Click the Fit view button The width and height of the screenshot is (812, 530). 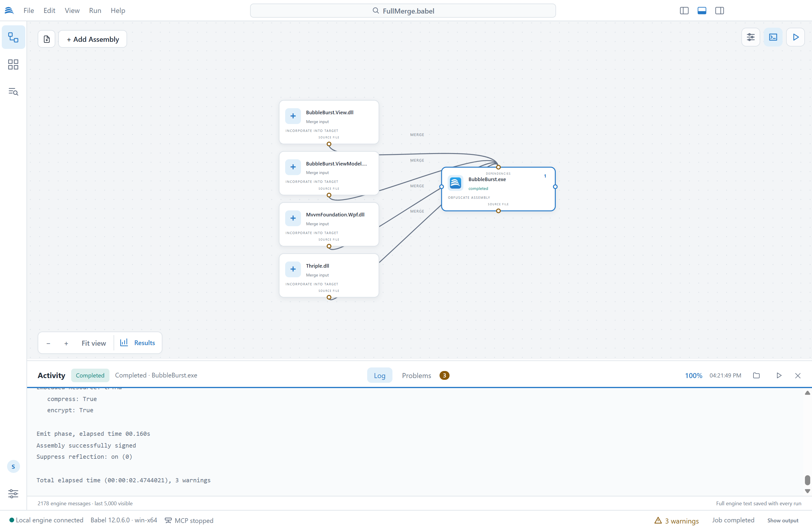point(94,343)
